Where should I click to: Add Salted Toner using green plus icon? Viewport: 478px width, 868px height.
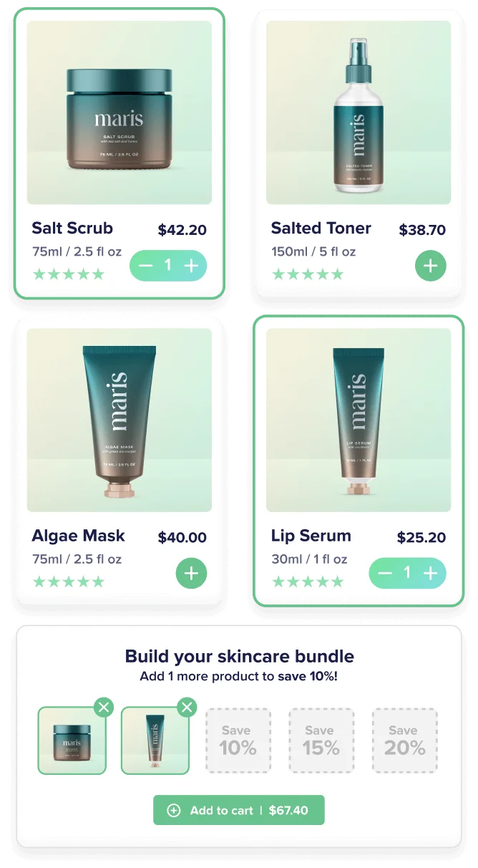click(431, 266)
